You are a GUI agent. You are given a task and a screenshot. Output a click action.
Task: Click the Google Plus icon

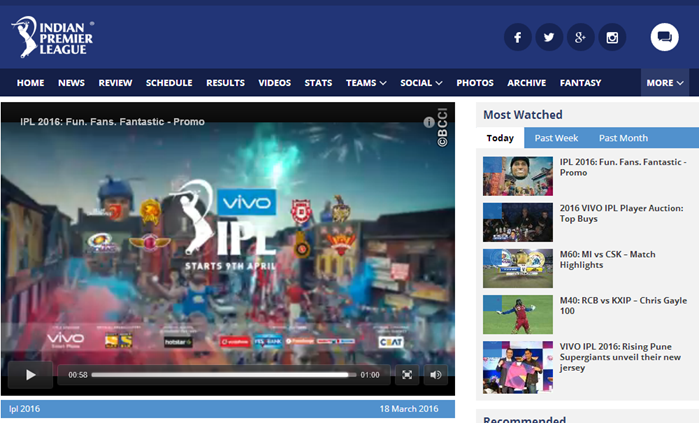click(x=580, y=38)
